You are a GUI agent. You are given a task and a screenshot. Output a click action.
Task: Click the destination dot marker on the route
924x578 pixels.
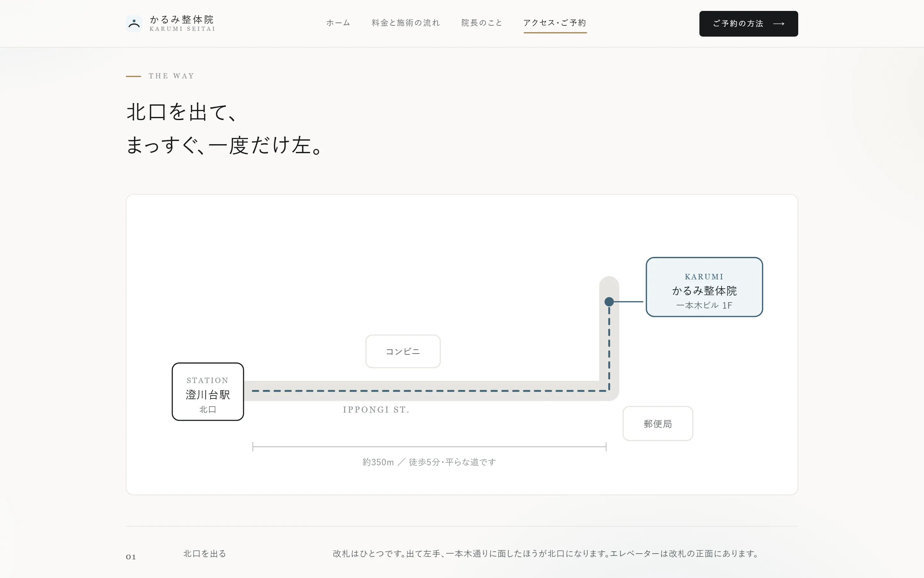(x=609, y=302)
